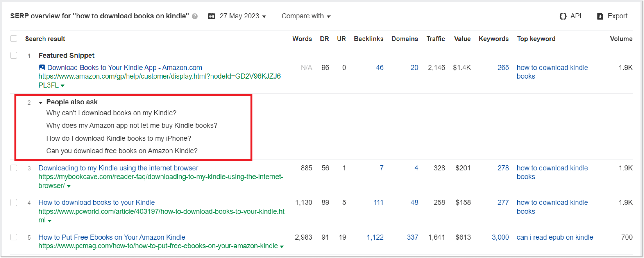
Task: Toggle the select-all checkbox in header
Action: coord(14,39)
